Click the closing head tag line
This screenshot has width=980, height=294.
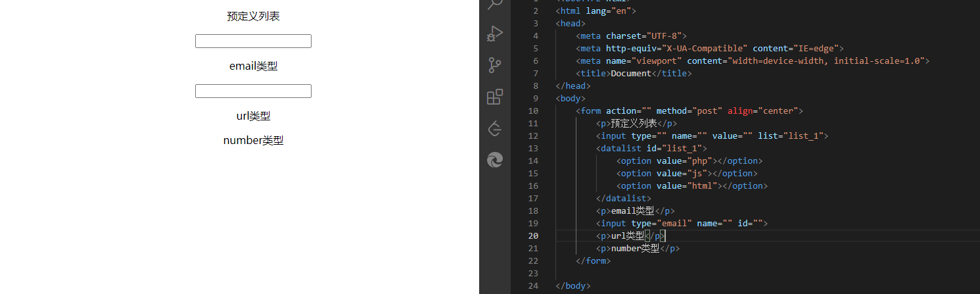(573, 86)
